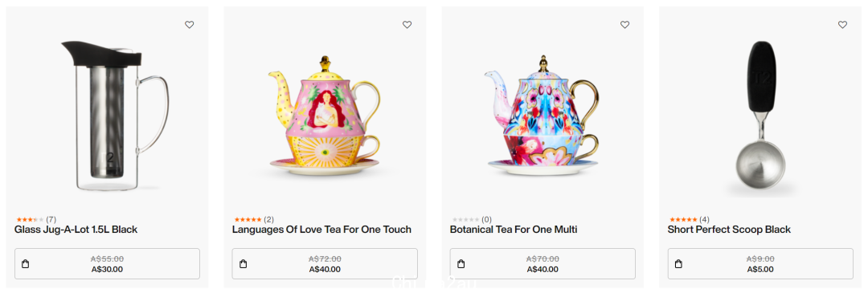View the glass jug product image

pyautogui.click(x=115, y=116)
